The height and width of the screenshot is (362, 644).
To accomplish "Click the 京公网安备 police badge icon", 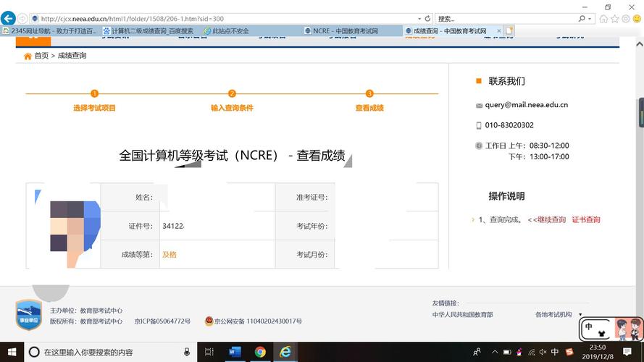I will tap(209, 321).
